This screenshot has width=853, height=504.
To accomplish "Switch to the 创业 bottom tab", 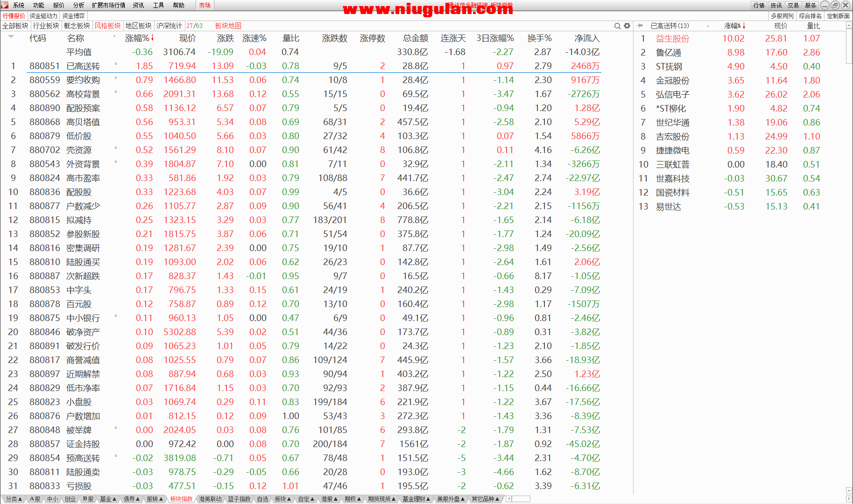I will click(x=70, y=499).
